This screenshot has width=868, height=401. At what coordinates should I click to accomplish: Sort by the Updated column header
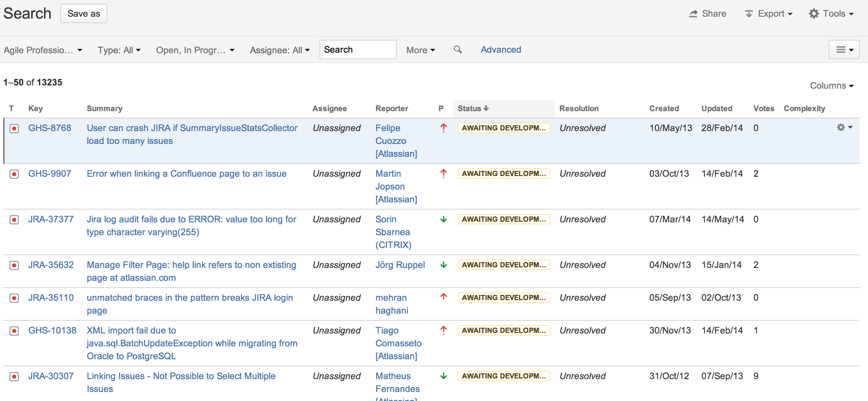tap(717, 108)
